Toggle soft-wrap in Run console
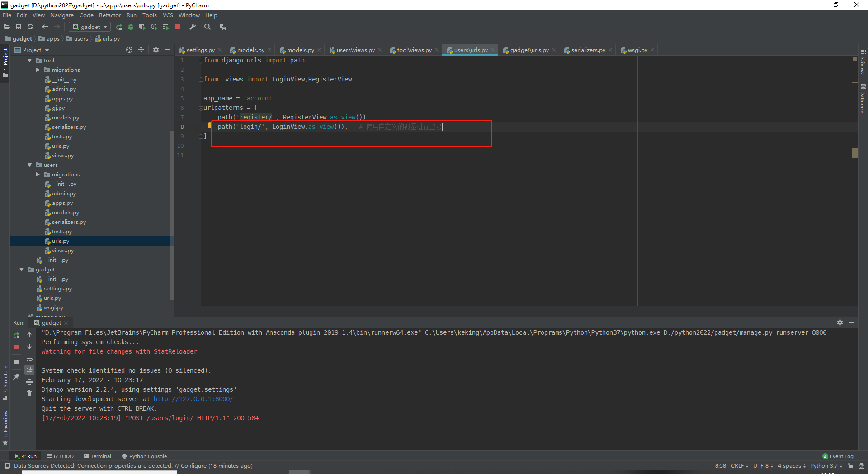 [29, 359]
